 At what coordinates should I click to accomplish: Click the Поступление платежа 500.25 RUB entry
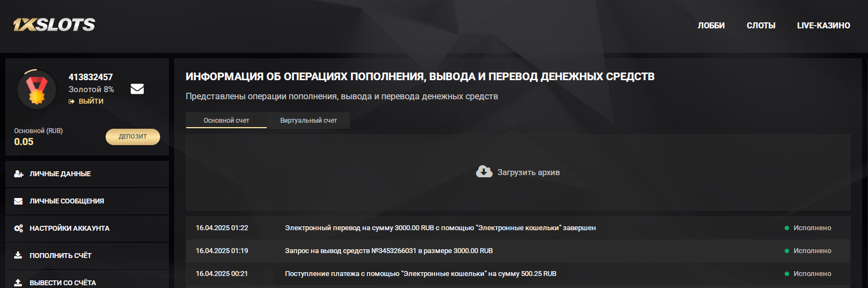[420, 274]
